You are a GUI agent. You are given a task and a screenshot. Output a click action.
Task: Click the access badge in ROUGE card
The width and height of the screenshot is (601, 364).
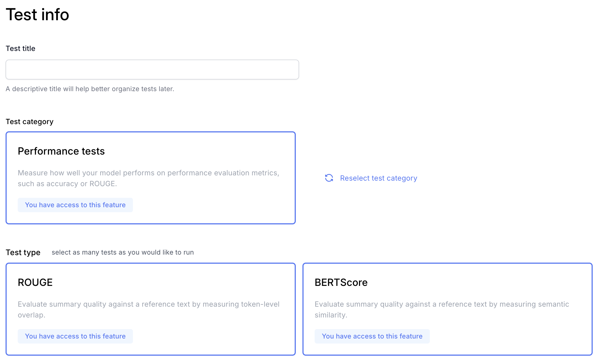[x=75, y=336]
